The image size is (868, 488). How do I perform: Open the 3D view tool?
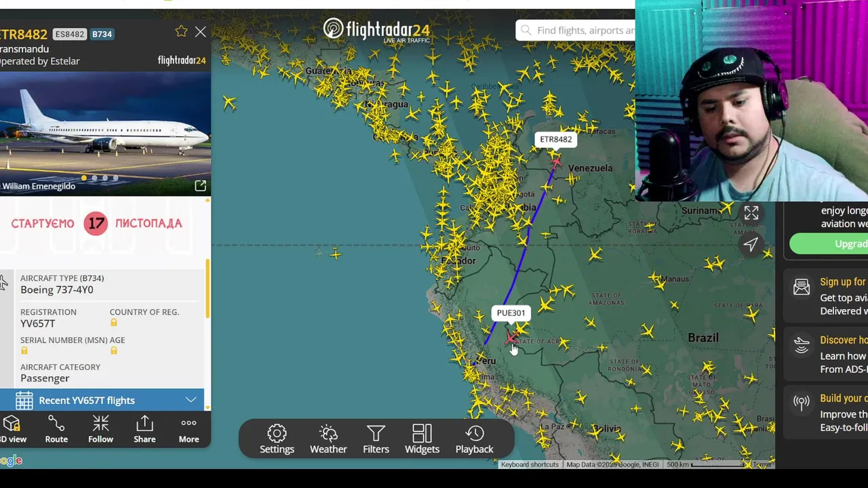coord(12,430)
